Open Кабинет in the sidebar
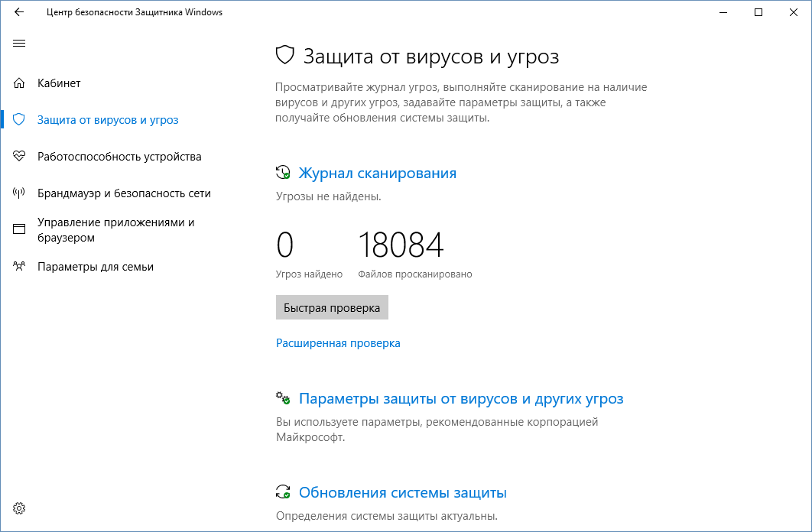The height and width of the screenshot is (532, 812). (59, 83)
